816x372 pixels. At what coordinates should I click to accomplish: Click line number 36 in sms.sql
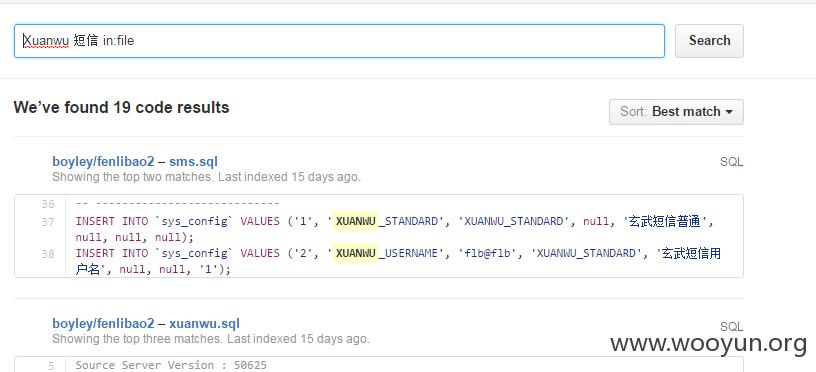click(x=47, y=204)
